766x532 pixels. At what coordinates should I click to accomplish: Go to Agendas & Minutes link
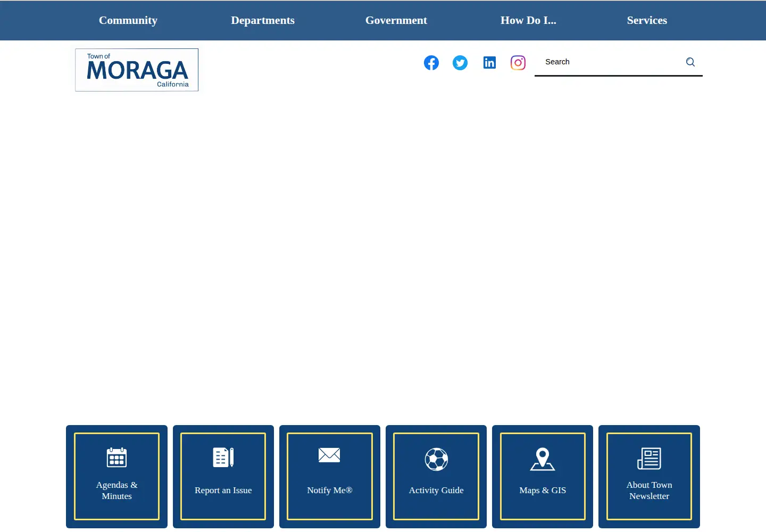coord(116,491)
